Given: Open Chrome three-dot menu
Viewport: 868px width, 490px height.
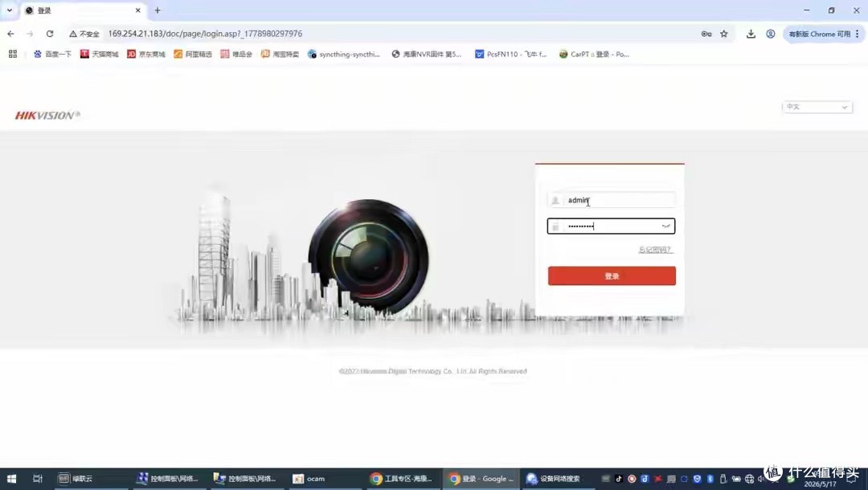Looking at the screenshot, I should [858, 34].
